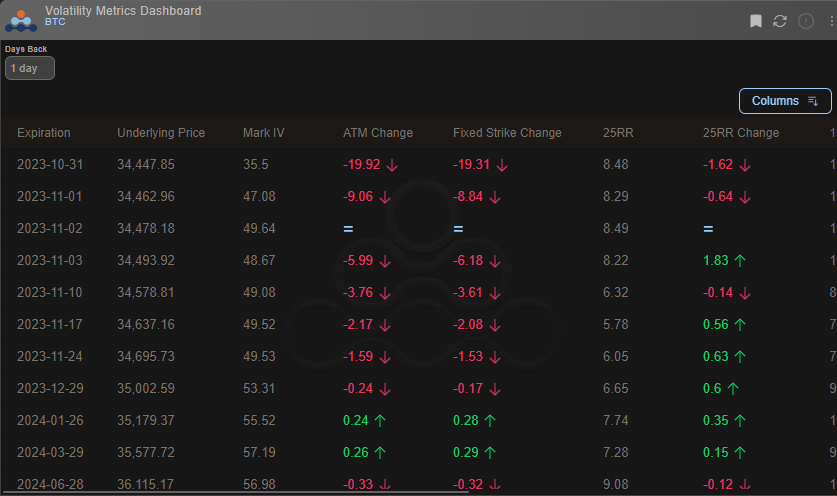The width and height of the screenshot is (837, 496).
Task: Sort by the Expiration column header
Action: (44, 133)
